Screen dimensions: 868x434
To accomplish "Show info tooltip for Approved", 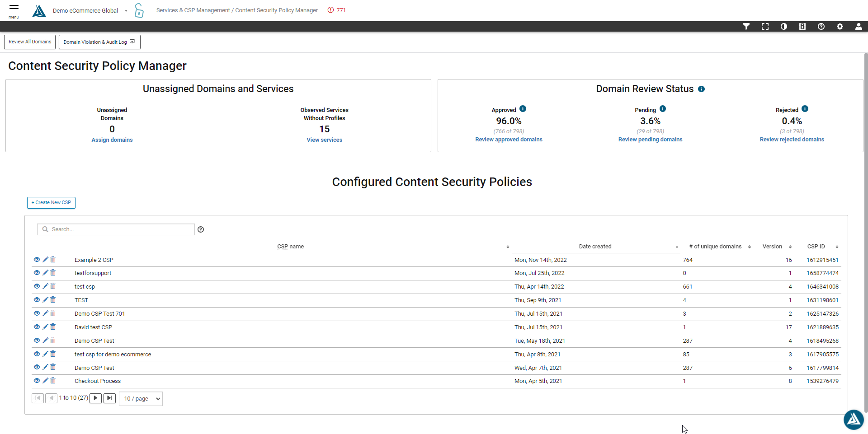I will pyautogui.click(x=523, y=109).
